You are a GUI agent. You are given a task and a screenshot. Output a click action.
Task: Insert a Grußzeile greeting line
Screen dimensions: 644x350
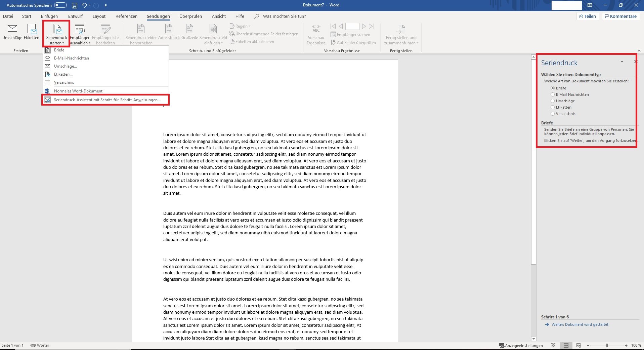point(190,32)
